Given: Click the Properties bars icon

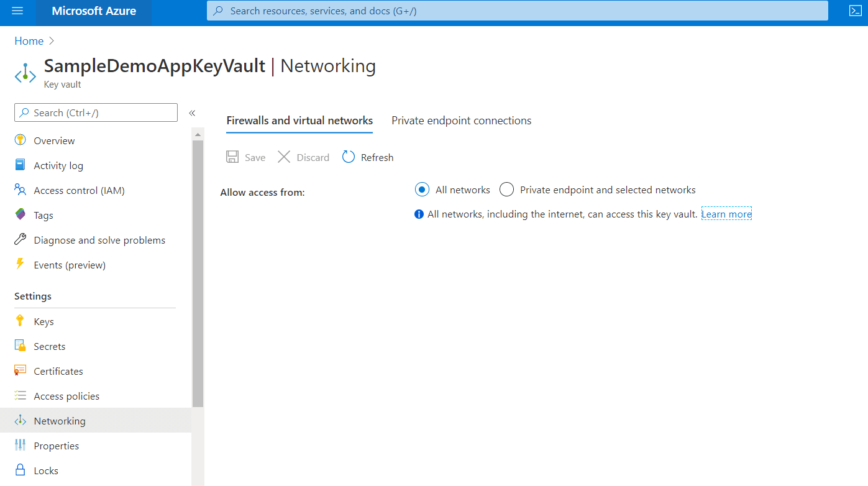Looking at the screenshot, I should pos(21,445).
